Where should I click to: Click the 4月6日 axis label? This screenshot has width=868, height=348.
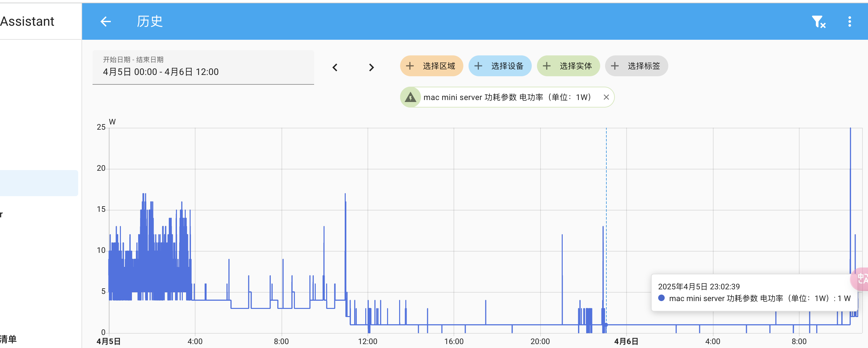pyautogui.click(x=626, y=341)
